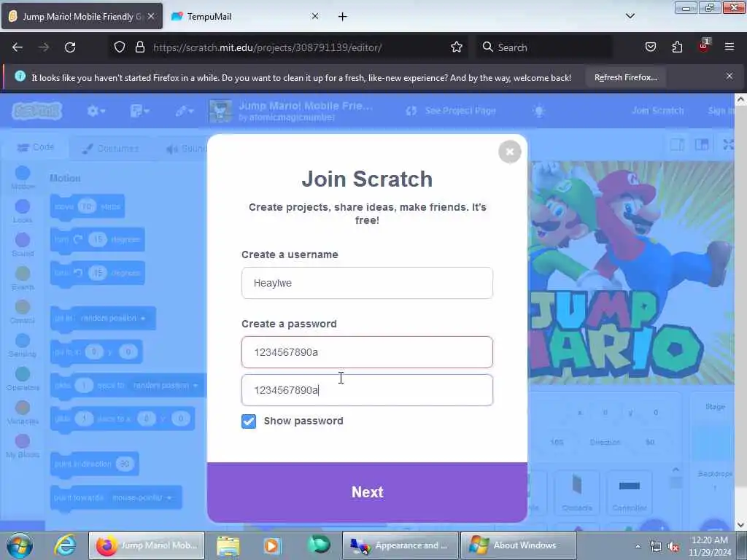Image resolution: width=747 pixels, height=560 pixels.
Task: Click the confirm password field
Action: click(x=367, y=390)
